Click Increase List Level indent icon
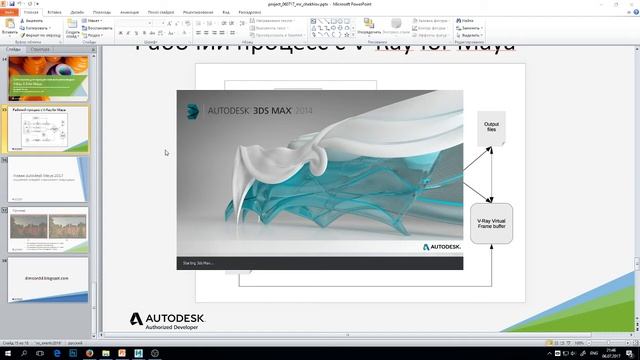The image size is (640, 360). tap(231, 23)
